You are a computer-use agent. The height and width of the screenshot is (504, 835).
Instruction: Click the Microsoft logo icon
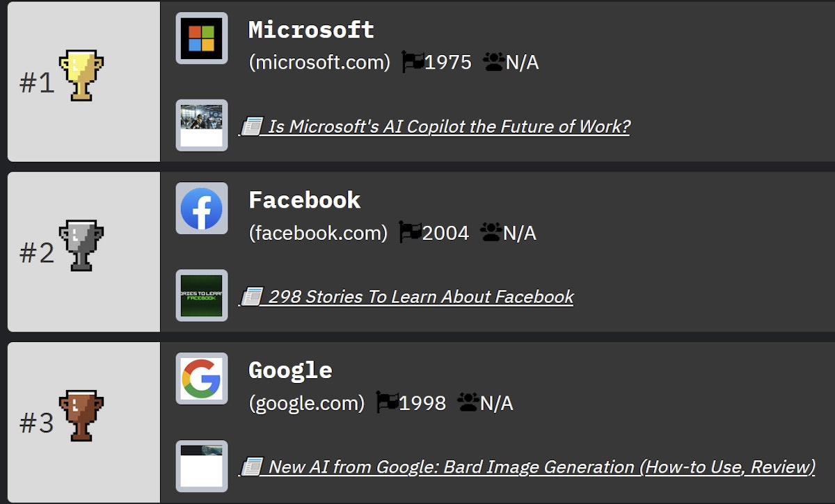[201, 38]
